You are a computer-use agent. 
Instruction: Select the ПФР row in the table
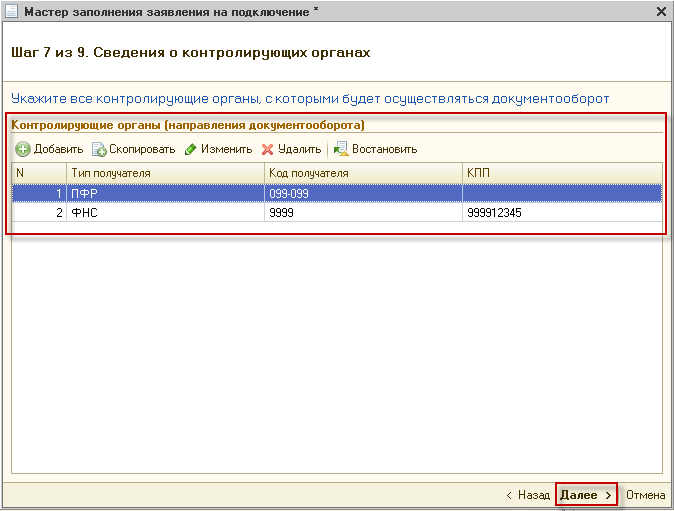tap(165, 194)
